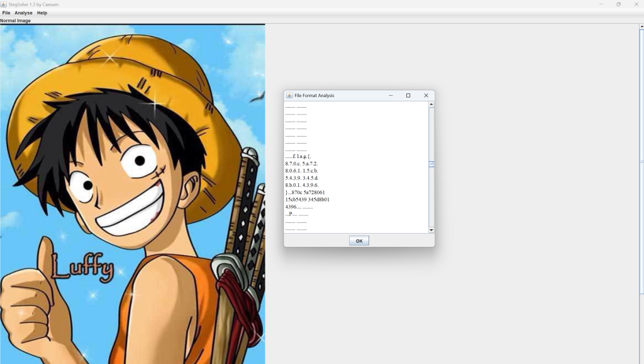The height and width of the screenshot is (364, 644).
Task: Click the File Format Analysis title bar text
Action: [314, 96]
